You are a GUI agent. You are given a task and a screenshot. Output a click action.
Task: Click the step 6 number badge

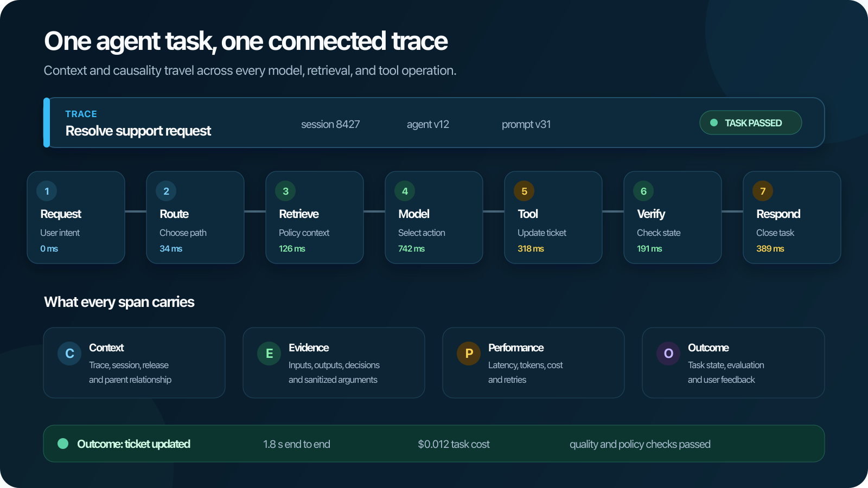(x=643, y=191)
